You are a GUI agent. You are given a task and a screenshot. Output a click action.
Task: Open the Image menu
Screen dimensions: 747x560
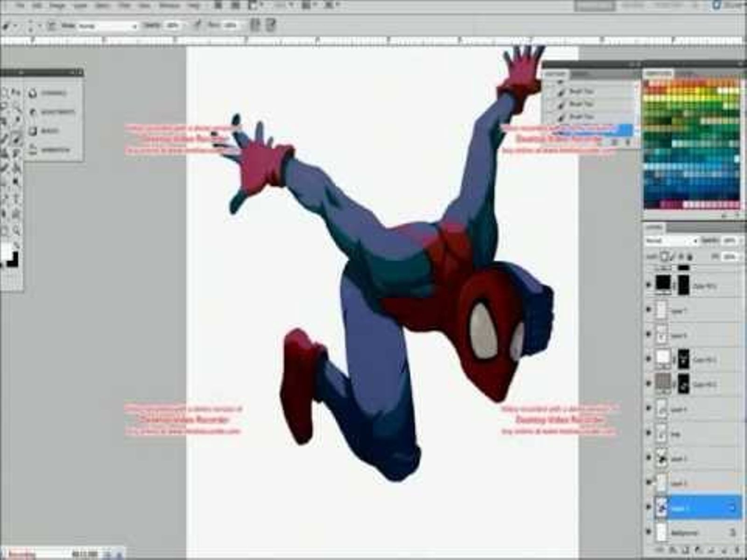(57, 6)
